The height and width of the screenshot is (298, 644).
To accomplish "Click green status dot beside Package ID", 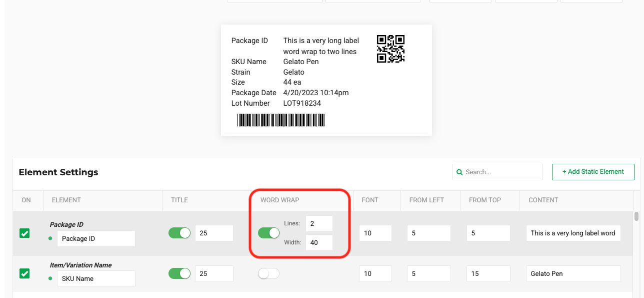I will 50,238.
